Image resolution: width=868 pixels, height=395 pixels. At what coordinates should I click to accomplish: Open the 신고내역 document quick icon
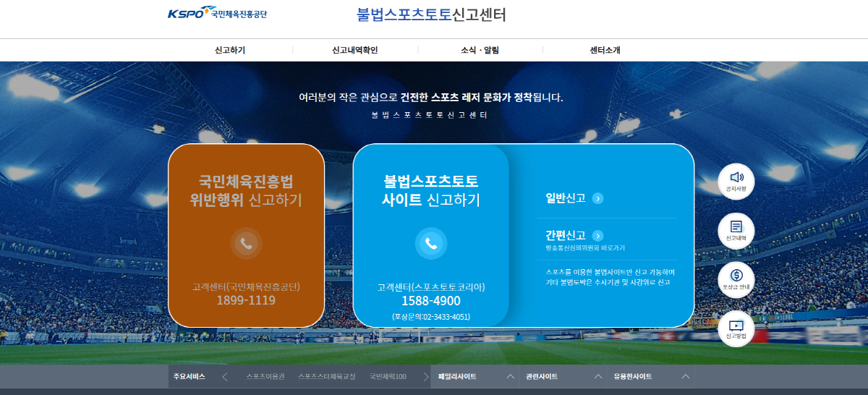(736, 231)
